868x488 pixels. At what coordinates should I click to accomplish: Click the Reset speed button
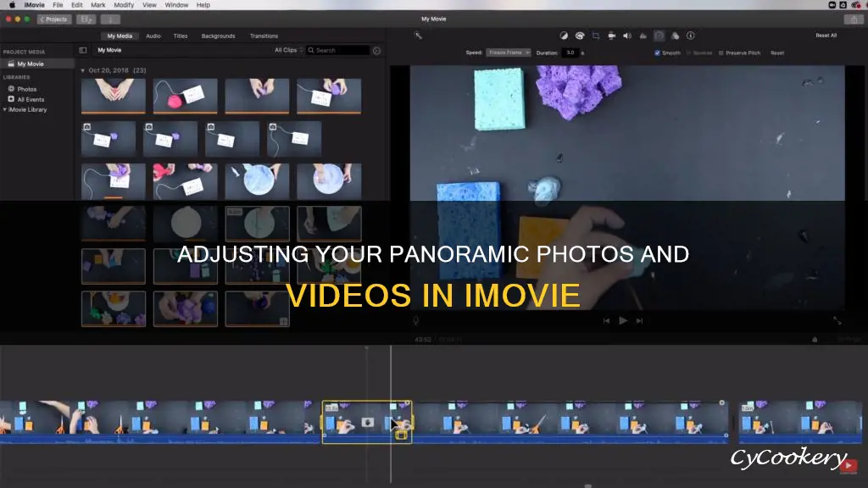777,53
